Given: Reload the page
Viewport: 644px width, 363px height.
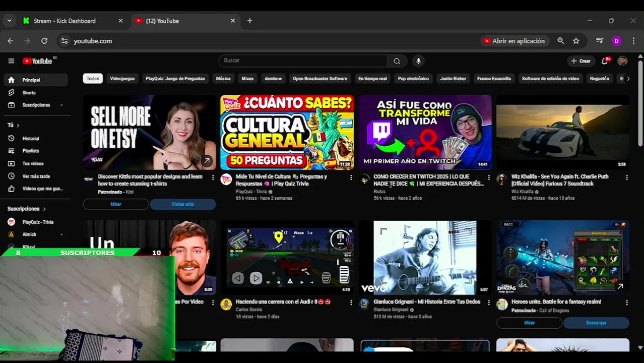Looking at the screenshot, I should [x=44, y=41].
